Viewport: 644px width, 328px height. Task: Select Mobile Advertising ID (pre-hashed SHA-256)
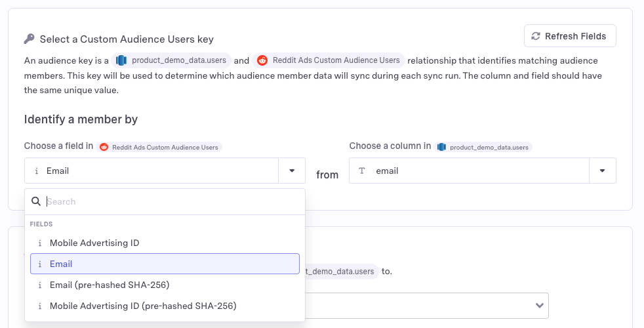(143, 306)
